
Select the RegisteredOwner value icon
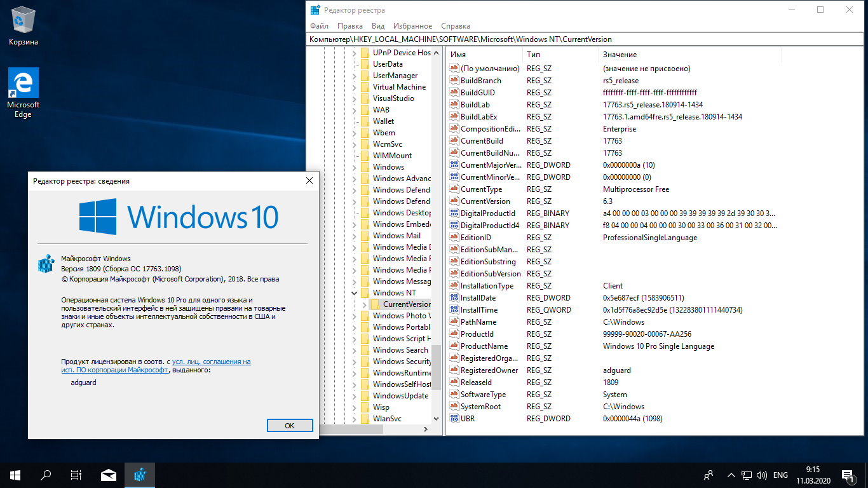coord(454,370)
